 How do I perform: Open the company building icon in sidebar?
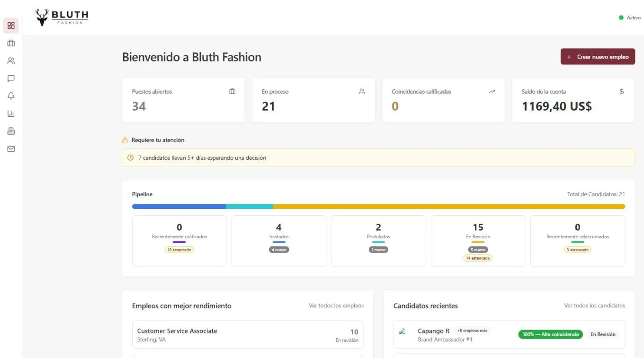tap(11, 131)
